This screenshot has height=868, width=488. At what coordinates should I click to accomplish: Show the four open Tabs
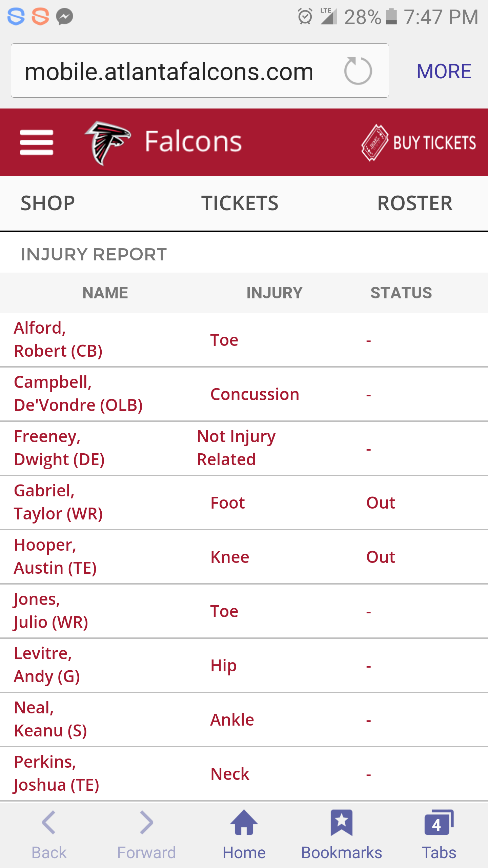click(x=439, y=835)
